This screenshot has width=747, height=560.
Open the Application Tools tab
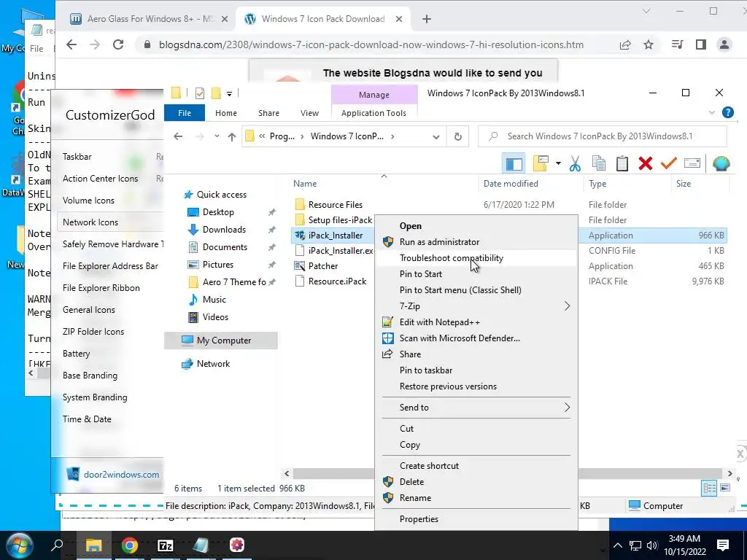pyautogui.click(x=373, y=113)
